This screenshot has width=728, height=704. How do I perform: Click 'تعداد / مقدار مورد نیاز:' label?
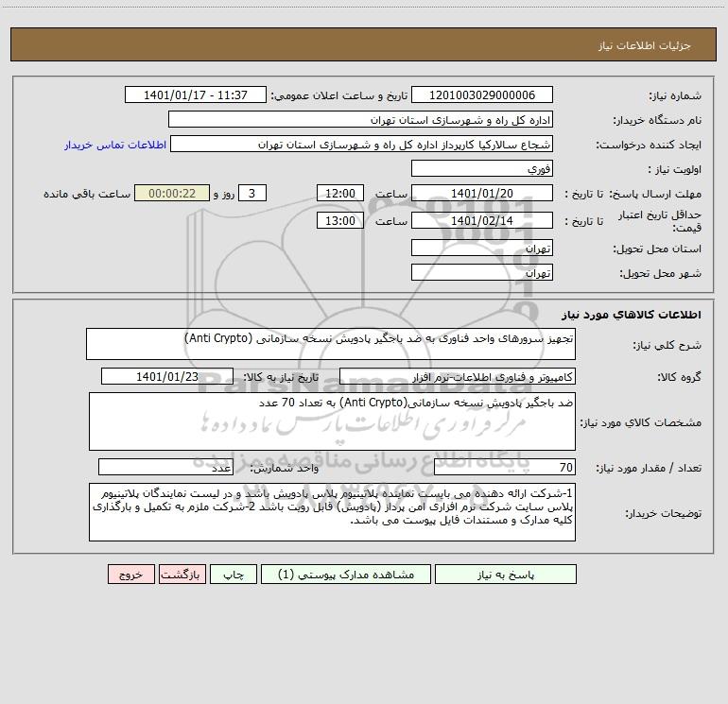tap(649, 468)
